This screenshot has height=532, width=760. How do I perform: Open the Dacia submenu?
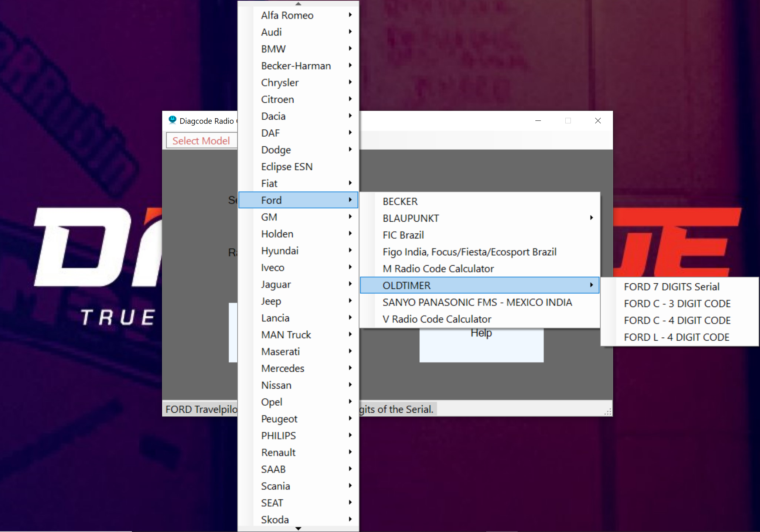(298, 116)
